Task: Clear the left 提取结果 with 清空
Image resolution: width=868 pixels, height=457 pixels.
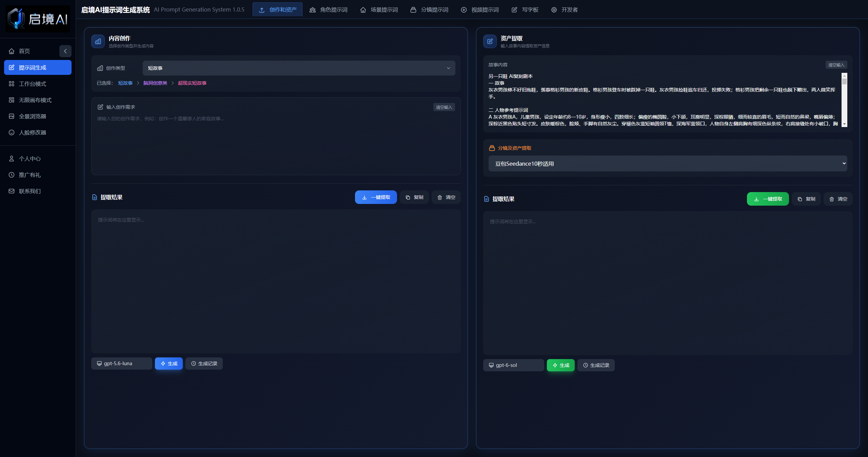Action: pyautogui.click(x=446, y=197)
